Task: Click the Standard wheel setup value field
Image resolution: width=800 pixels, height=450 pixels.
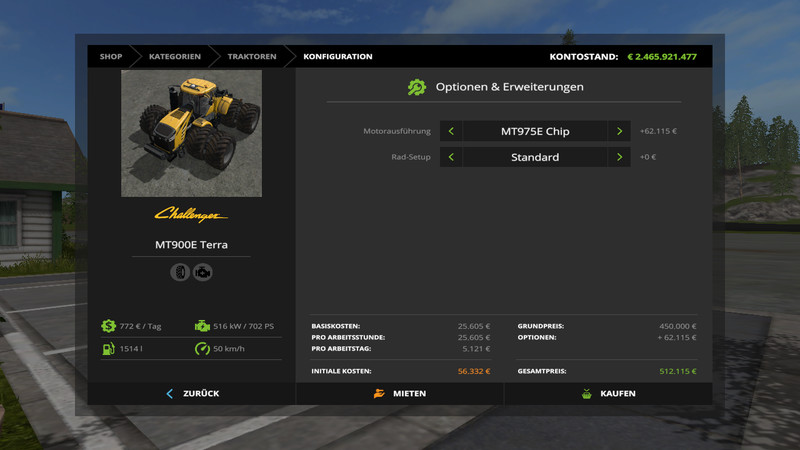Action: click(535, 157)
